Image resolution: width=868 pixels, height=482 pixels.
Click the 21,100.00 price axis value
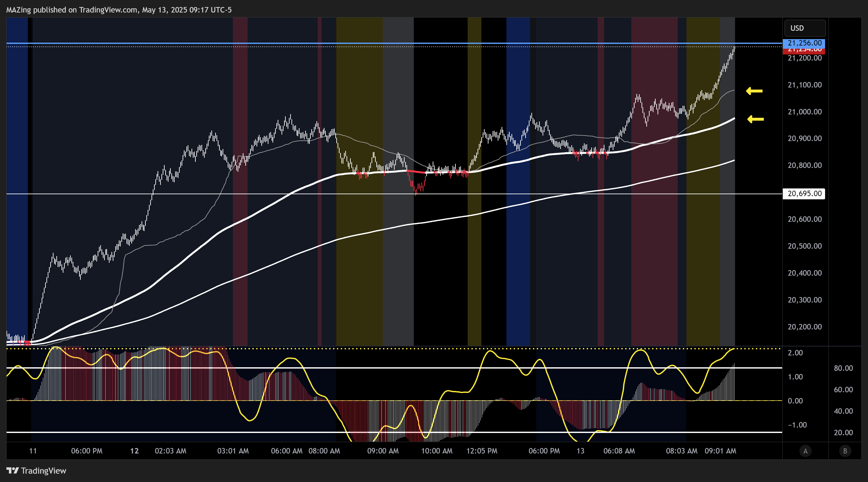pyautogui.click(x=804, y=85)
